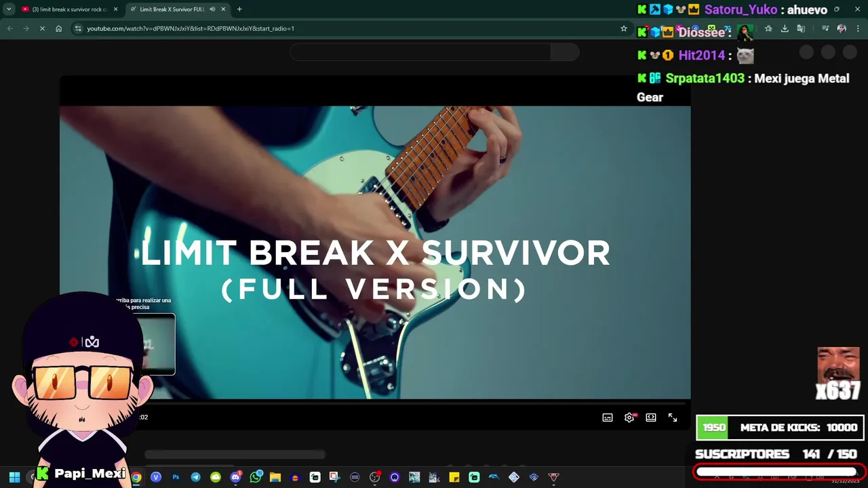This screenshot has width=868, height=488.
Task: Focus the youtube.com address bar
Action: point(353,28)
